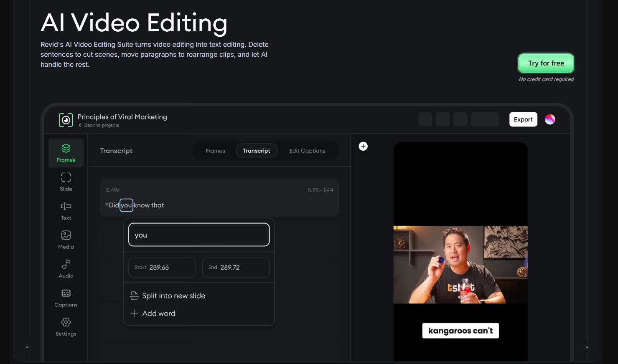Open the Captions panel in sidebar
Viewport: 618px width, 364px height.
pyautogui.click(x=66, y=298)
